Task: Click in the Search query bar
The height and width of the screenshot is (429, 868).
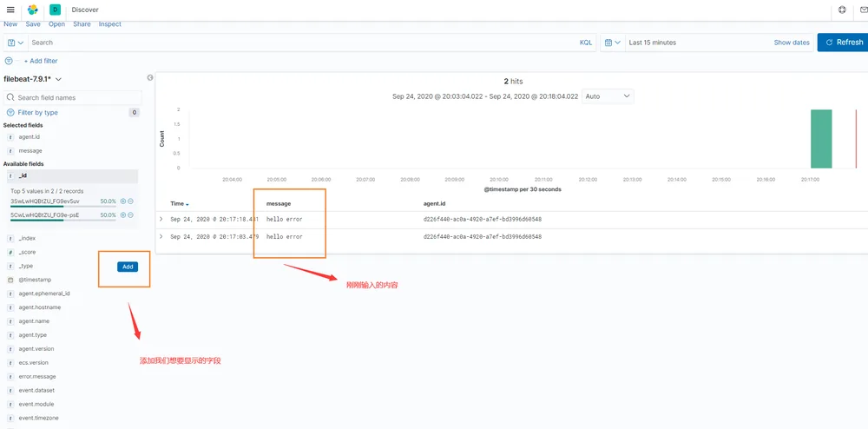Action: pos(302,43)
